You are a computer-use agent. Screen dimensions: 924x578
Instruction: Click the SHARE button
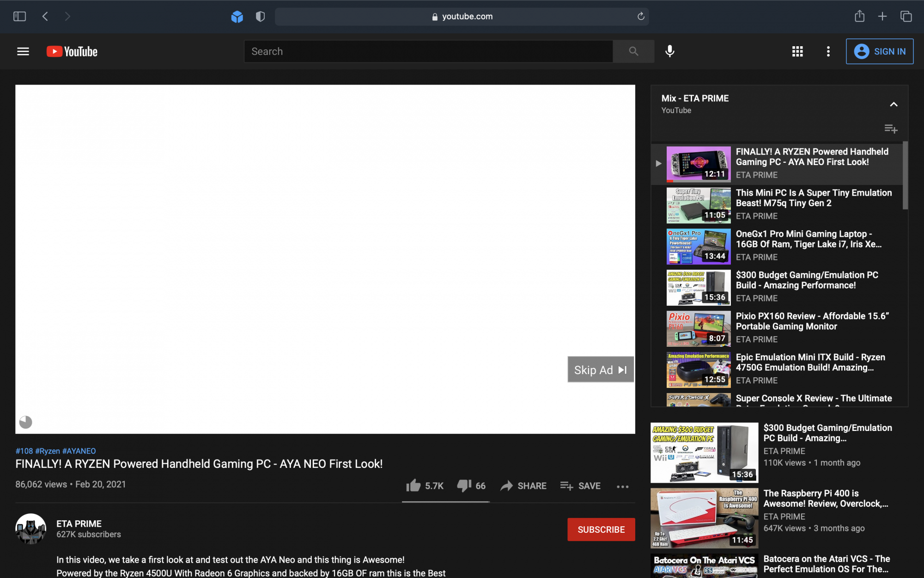(523, 486)
